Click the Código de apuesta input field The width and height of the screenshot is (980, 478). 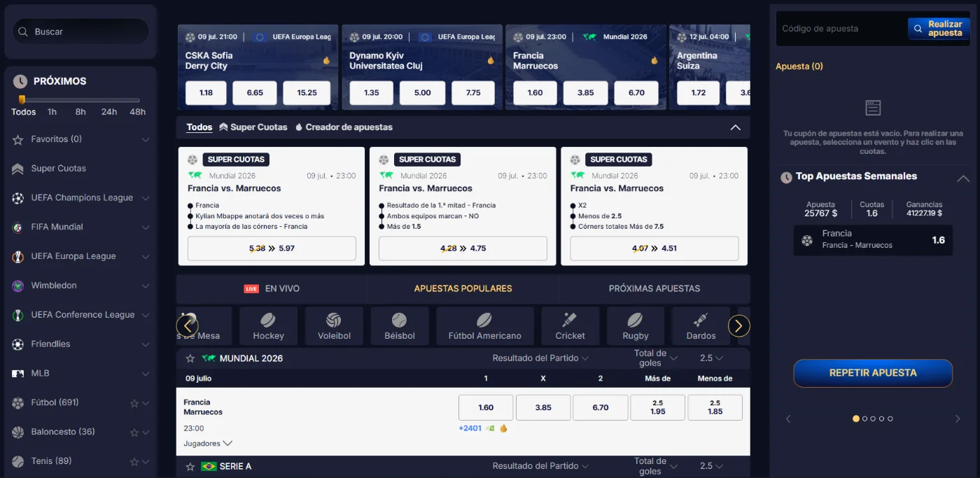click(843, 29)
